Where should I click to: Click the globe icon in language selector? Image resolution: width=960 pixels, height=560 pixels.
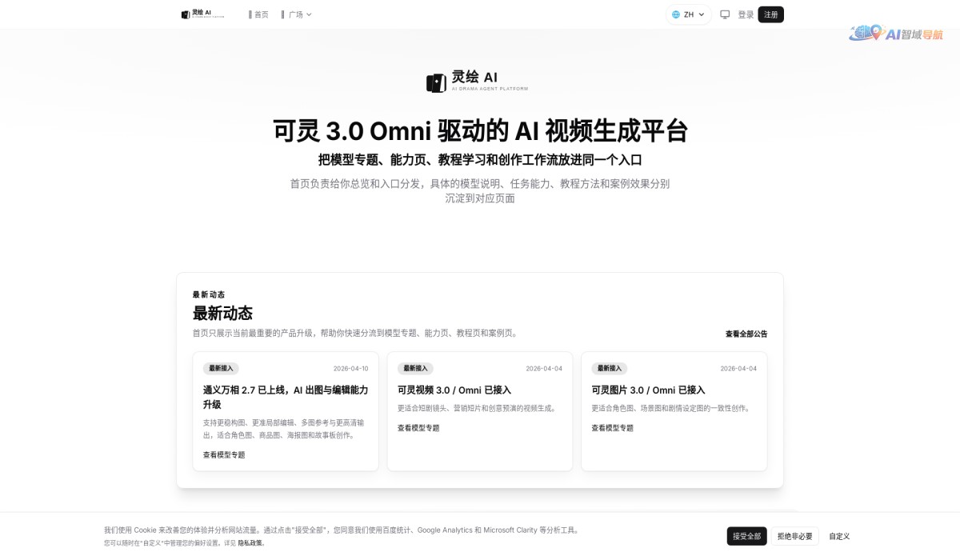coord(676,14)
